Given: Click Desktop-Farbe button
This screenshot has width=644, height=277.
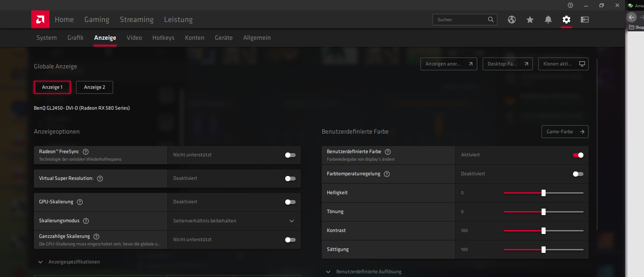Looking at the screenshot, I should [x=508, y=64].
